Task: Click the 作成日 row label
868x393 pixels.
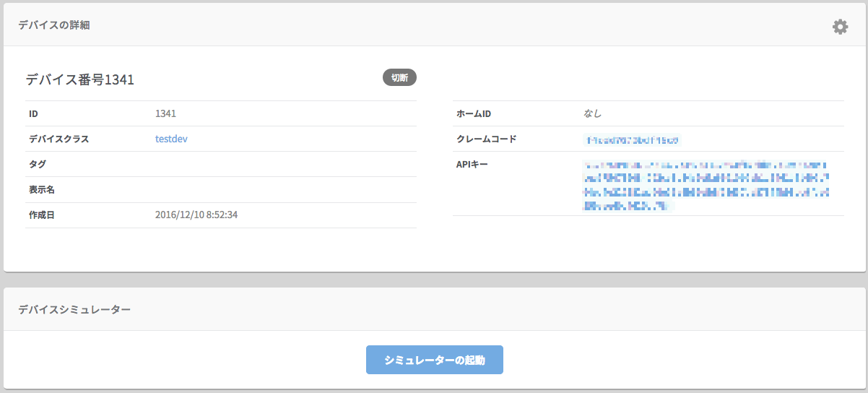Action: [42, 215]
